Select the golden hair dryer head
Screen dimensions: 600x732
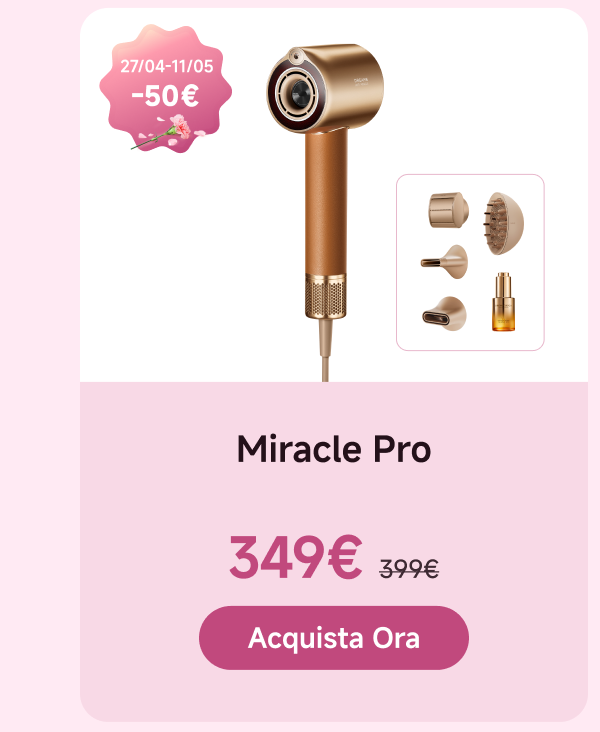point(325,88)
